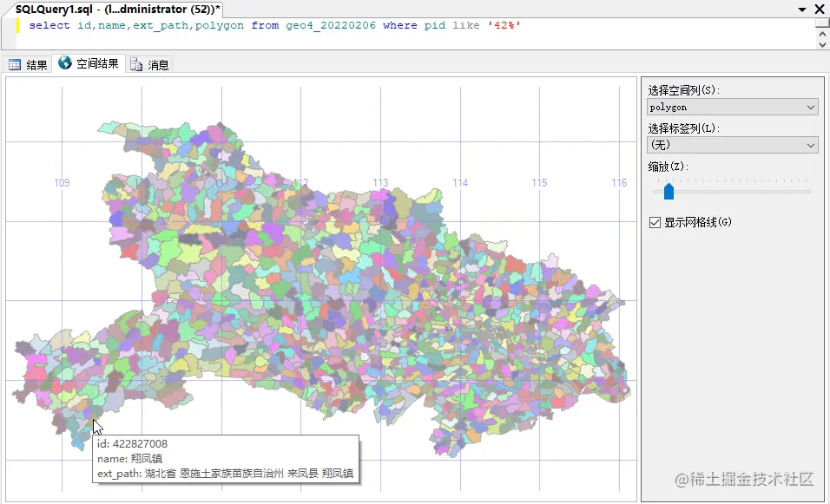Click the SQLQuery1.sql document tab
830x504 pixels.
[117, 9]
